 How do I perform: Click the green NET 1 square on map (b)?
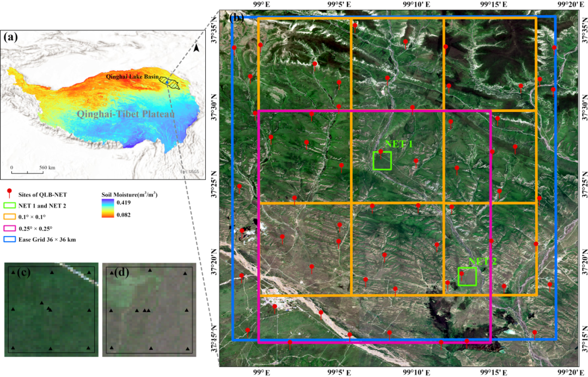coord(382,160)
